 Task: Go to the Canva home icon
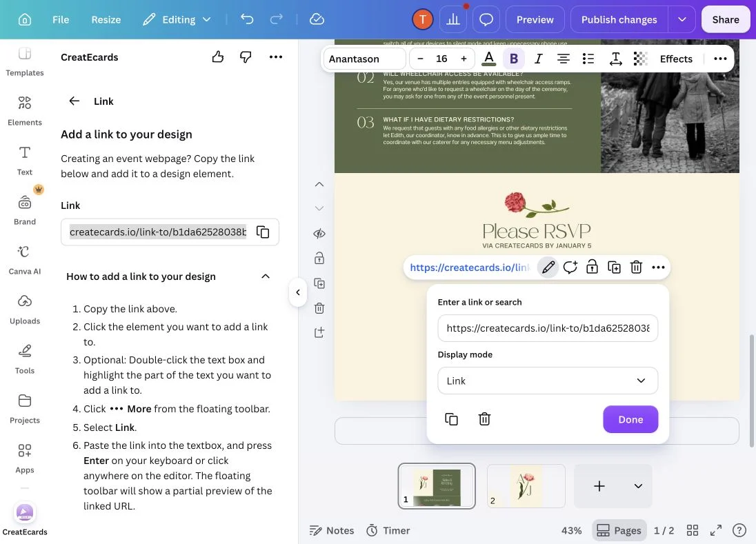pos(25,19)
